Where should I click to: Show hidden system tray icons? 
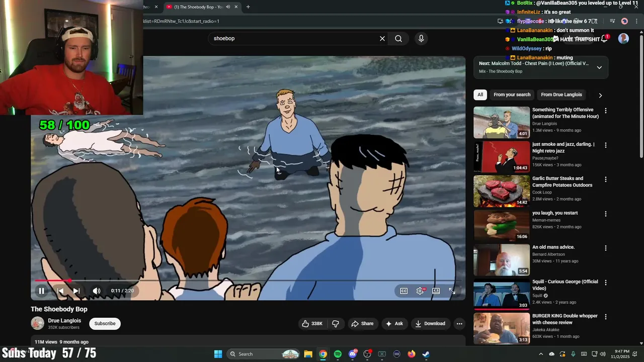pyautogui.click(x=541, y=354)
